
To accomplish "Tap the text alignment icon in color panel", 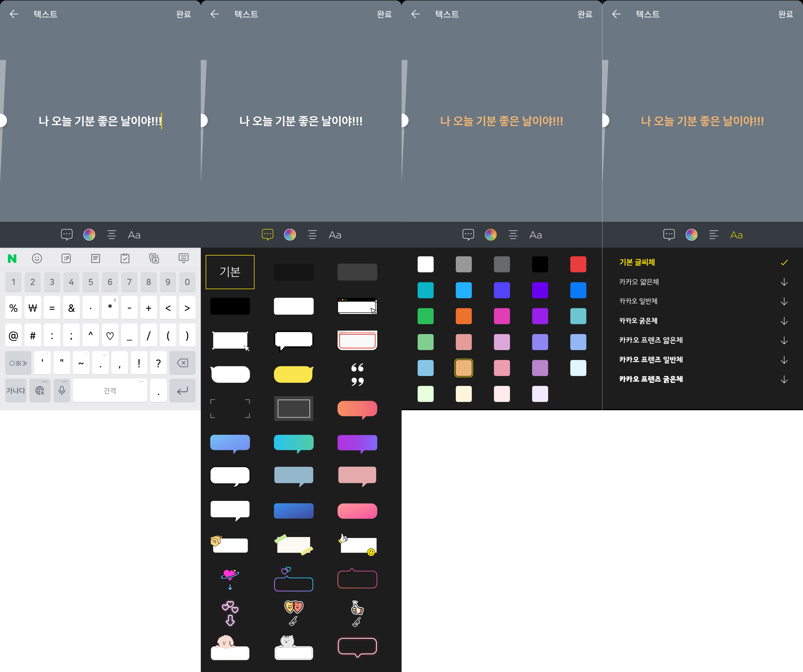I will 513,234.
